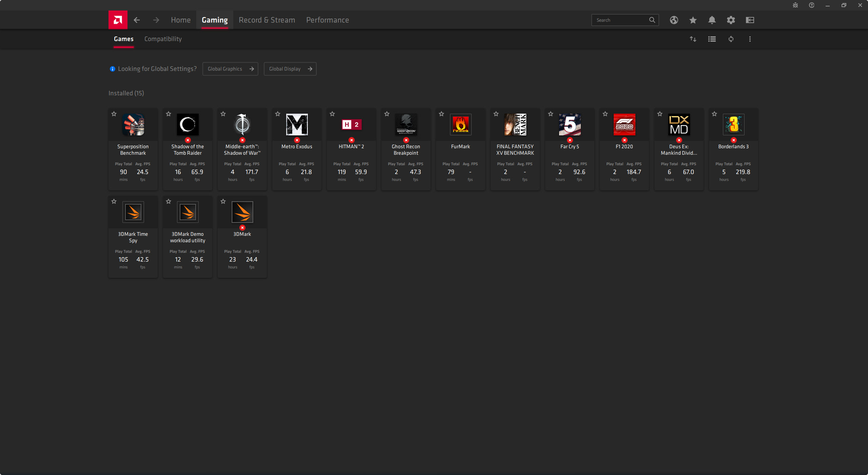Switch to the Compatibility sub-tab
The height and width of the screenshot is (475, 868).
click(x=163, y=39)
